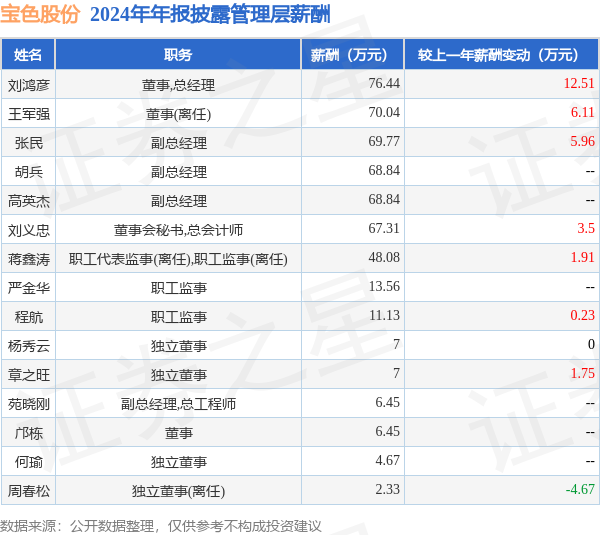Click the negative change value -4.67

[x=580, y=489]
